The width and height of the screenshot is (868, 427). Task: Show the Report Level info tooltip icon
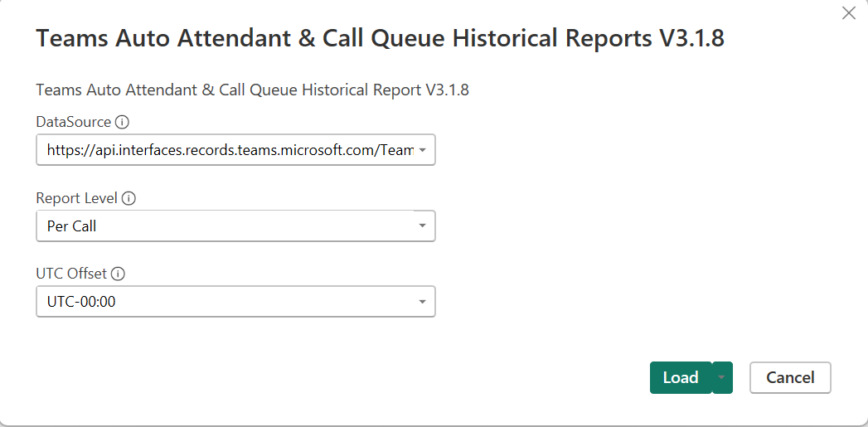[129, 197]
